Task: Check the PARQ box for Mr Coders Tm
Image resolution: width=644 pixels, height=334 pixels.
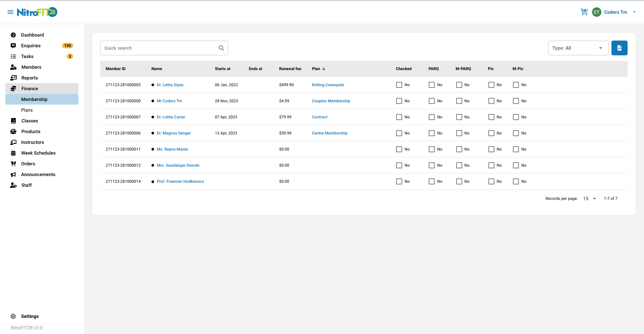Action: tap(432, 101)
